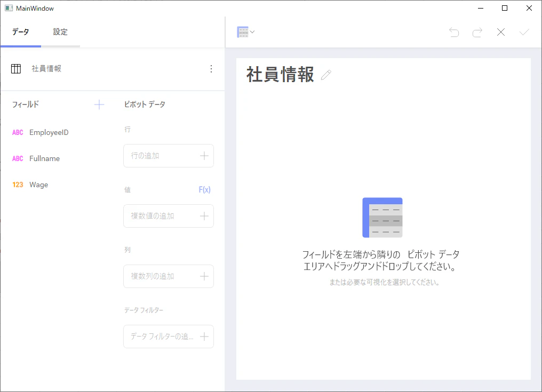Click the 社員情報 data source name
542x392 pixels.
click(46, 69)
